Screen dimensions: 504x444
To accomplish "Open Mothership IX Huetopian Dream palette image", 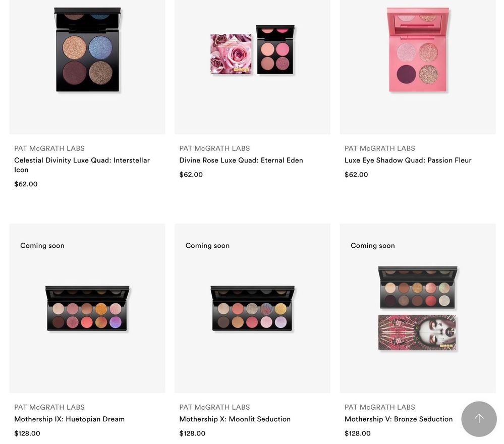I will point(87,308).
